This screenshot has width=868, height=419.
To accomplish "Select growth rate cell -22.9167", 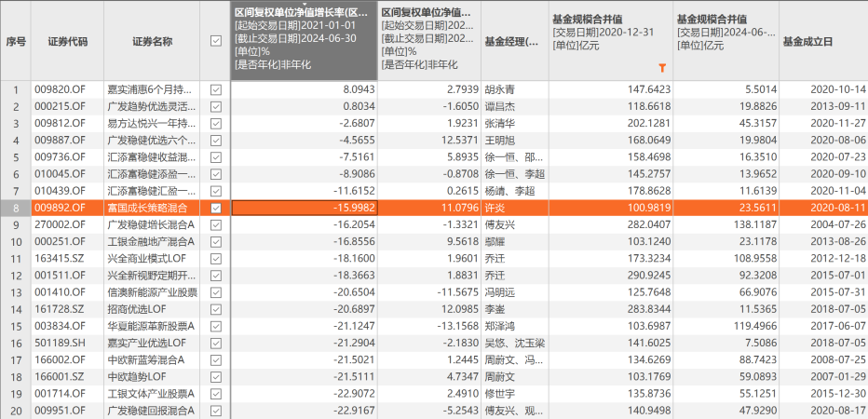I will tap(304, 411).
